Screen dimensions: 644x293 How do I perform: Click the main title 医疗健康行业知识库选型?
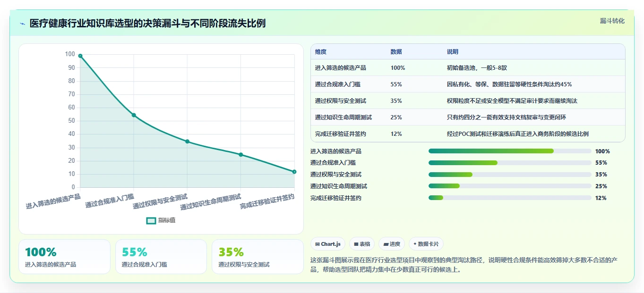(147, 23)
